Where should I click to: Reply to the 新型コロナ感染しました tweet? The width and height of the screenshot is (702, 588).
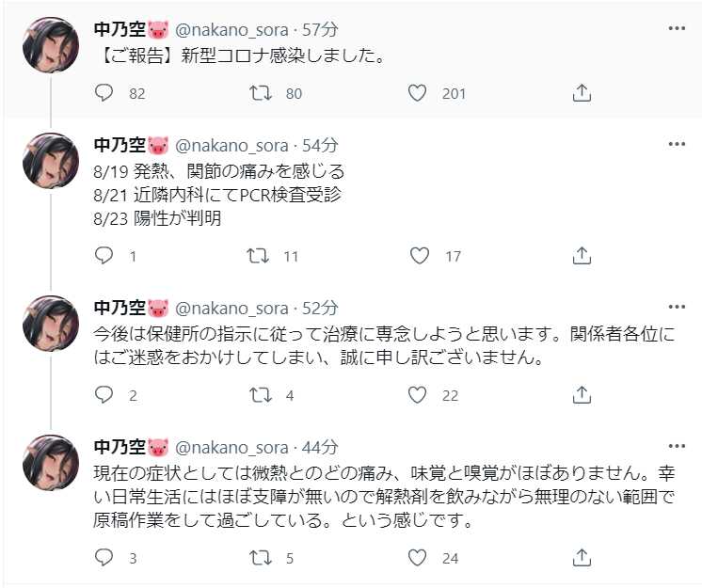pyautogui.click(x=104, y=92)
